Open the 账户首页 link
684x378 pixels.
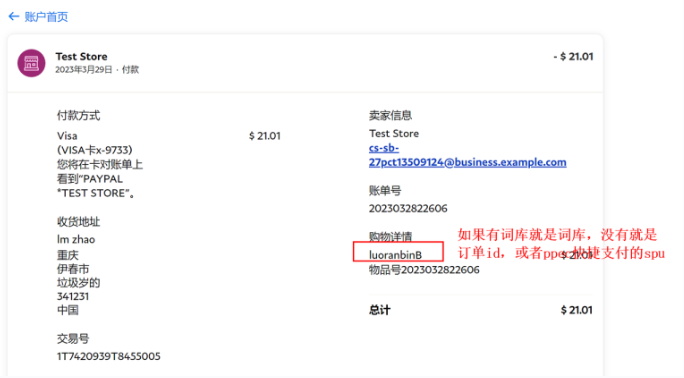[46, 17]
